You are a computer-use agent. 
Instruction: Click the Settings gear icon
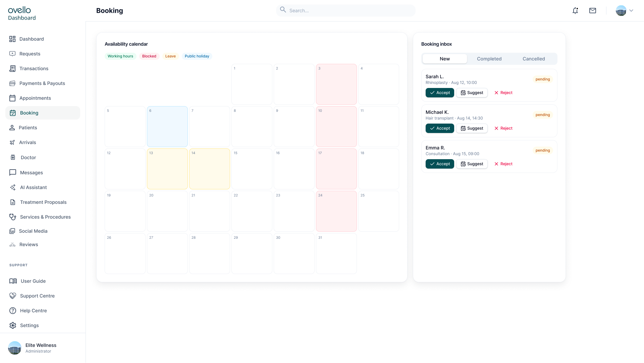pyautogui.click(x=13, y=325)
